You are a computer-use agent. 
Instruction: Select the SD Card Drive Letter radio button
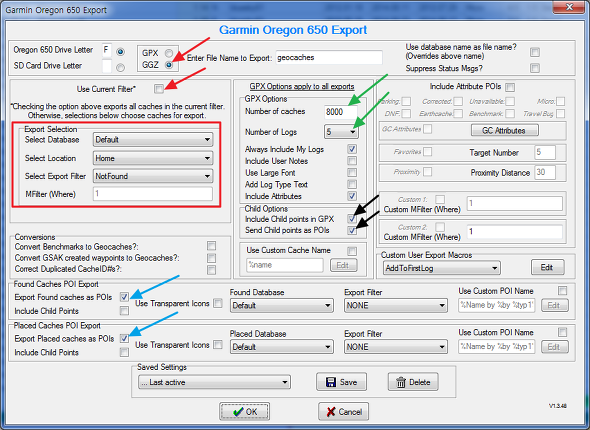tap(120, 68)
